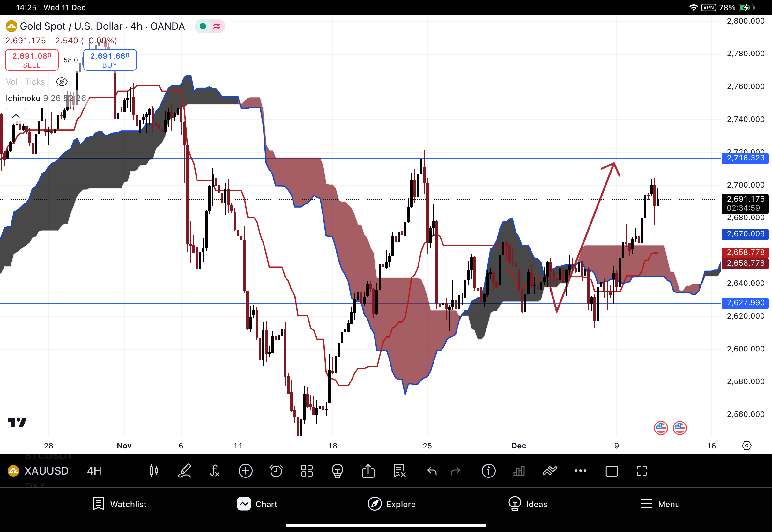Select the drawing tools pencil icon
Screen dimensions: 772x532
(185, 471)
